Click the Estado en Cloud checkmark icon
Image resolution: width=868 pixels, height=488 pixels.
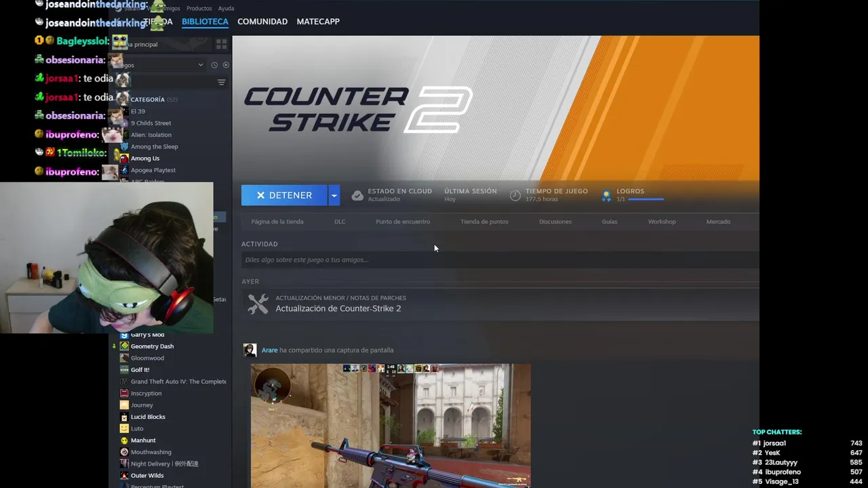[357, 195]
